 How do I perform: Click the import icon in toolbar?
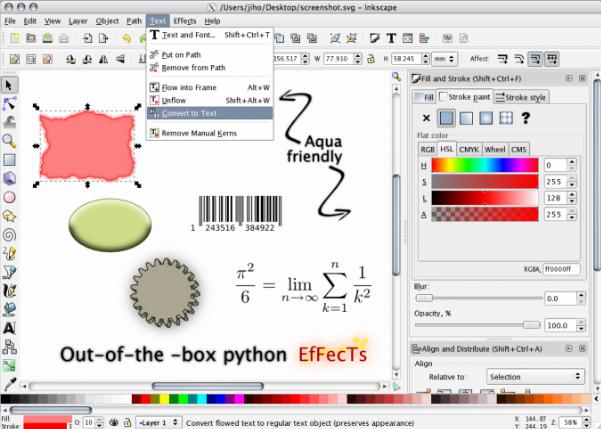(87, 38)
